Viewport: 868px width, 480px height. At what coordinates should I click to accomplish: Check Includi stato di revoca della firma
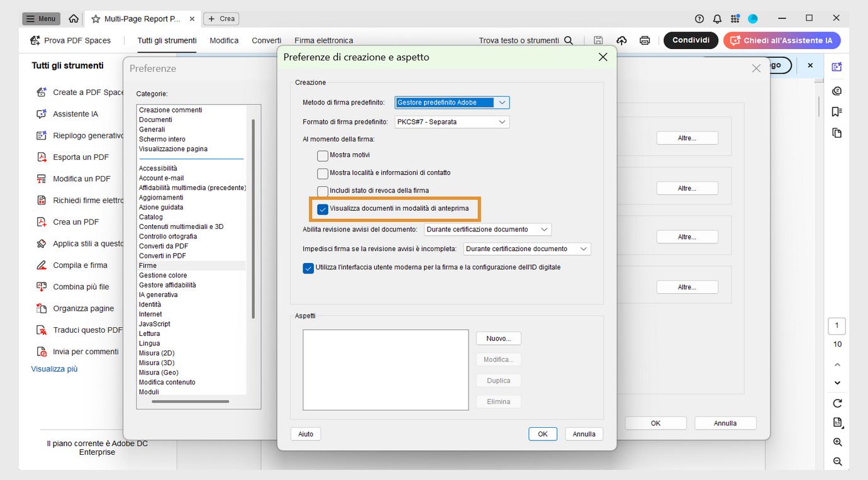[323, 190]
